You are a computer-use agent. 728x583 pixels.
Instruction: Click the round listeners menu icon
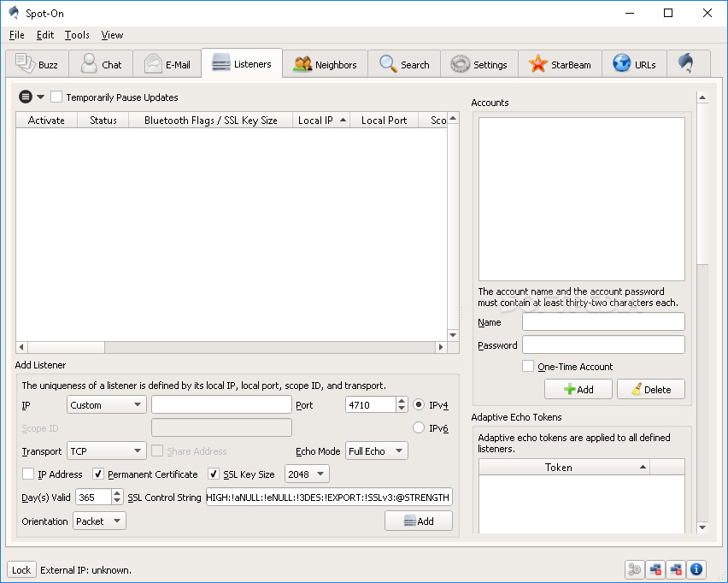(x=26, y=97)
